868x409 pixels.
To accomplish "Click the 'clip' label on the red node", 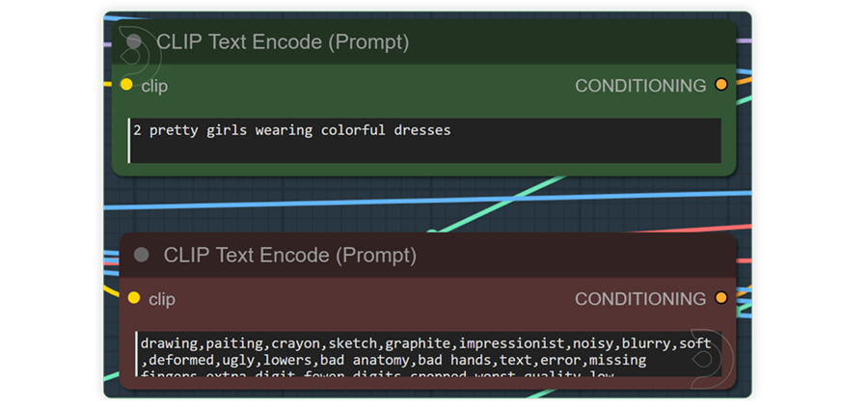I will click(162, 299).
